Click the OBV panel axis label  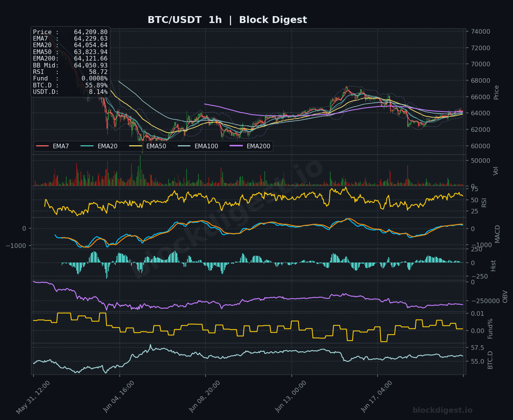(505, 297)
